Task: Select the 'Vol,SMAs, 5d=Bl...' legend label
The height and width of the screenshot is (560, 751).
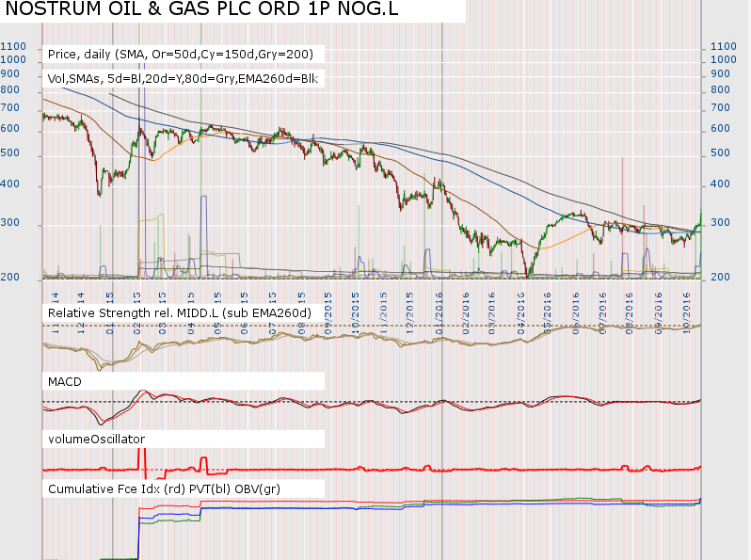Action: 183,78
